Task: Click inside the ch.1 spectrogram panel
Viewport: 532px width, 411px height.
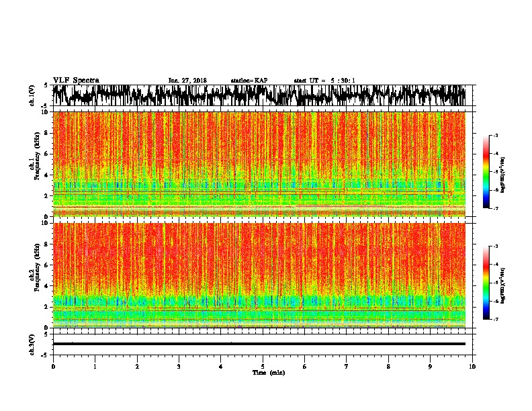Action: coord(259,164)
